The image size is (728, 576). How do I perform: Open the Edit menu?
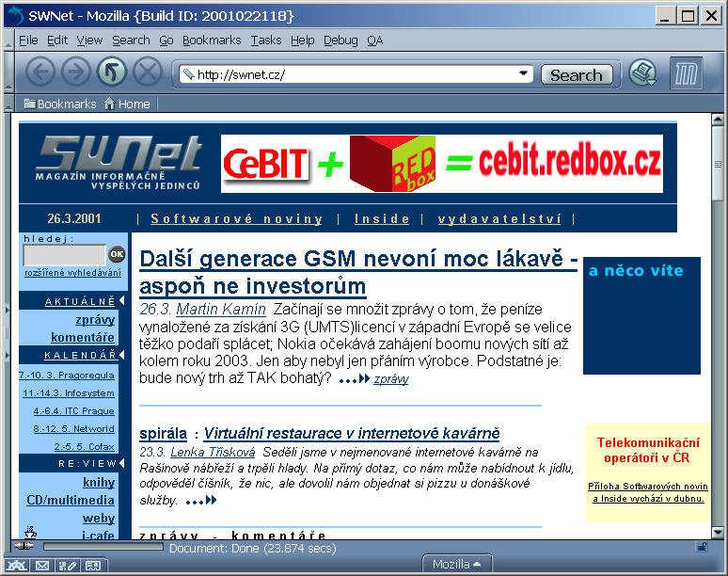[57, 40]
